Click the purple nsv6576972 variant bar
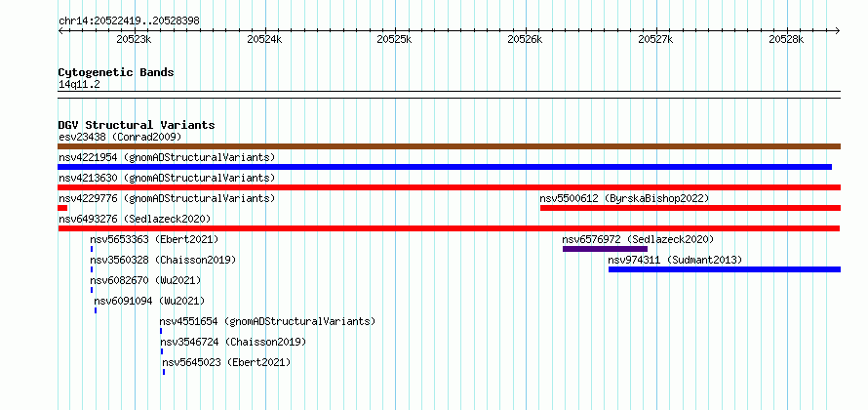 pos(605,249)
